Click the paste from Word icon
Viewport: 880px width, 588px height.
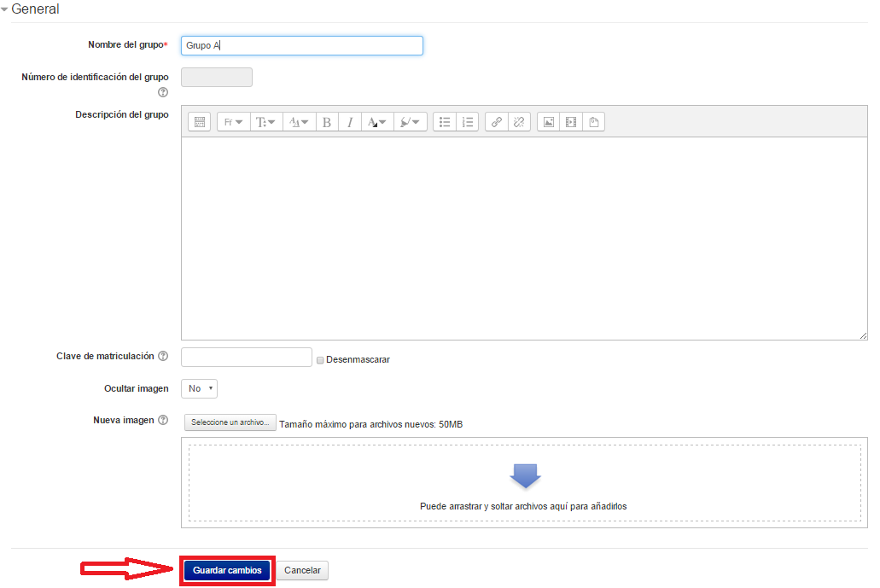(x=594, y=122)
